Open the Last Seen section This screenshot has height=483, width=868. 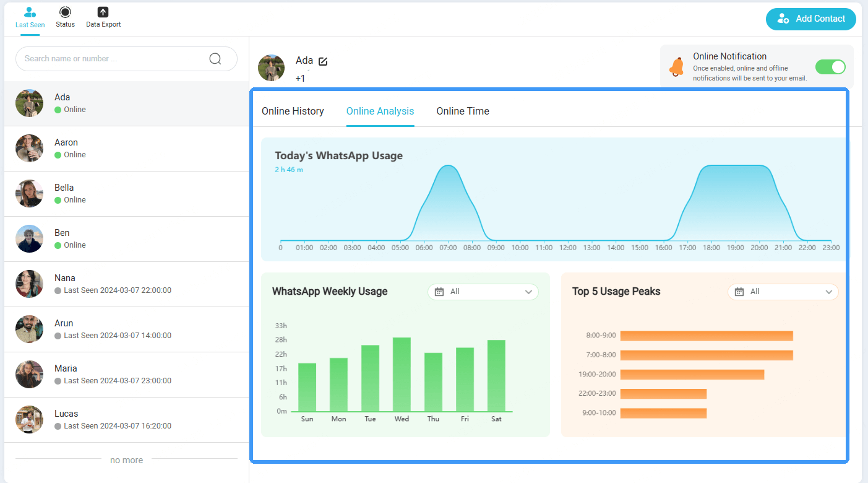30,18
